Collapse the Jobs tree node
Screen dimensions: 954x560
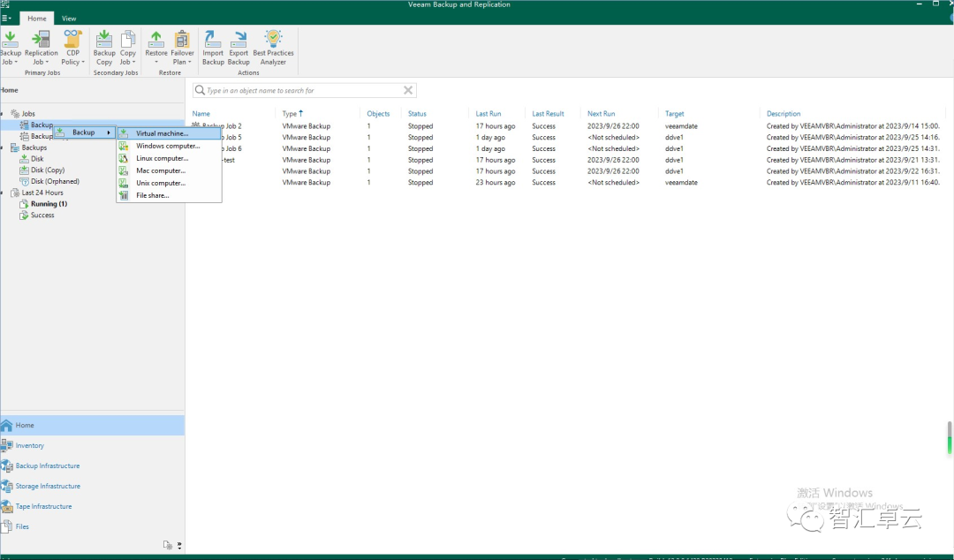(x=3, y=114)
